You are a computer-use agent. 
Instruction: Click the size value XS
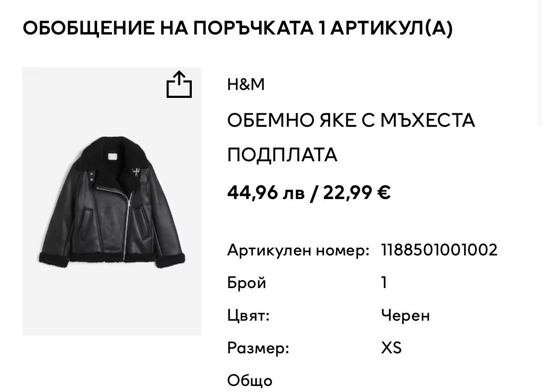click(x=392, y=348)
